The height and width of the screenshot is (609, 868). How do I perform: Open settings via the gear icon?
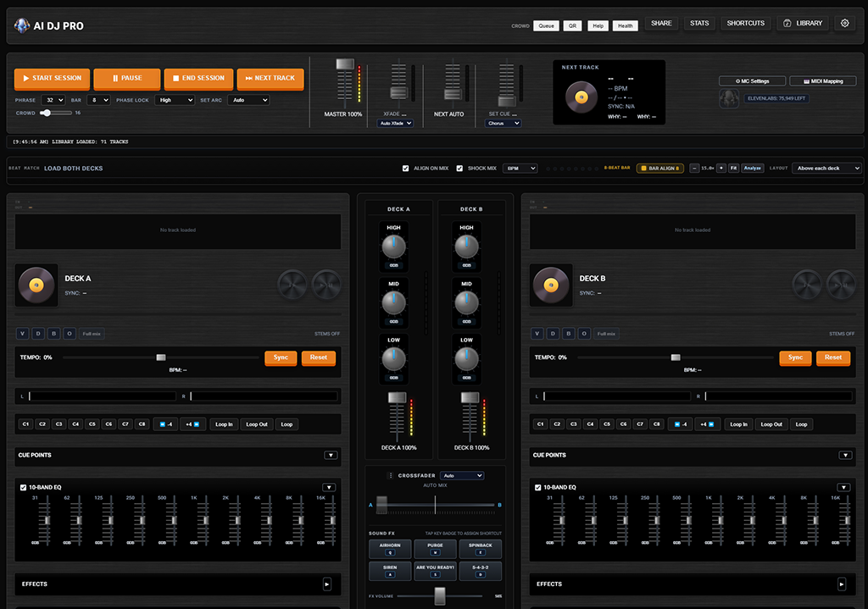click(x=845, y=23)
